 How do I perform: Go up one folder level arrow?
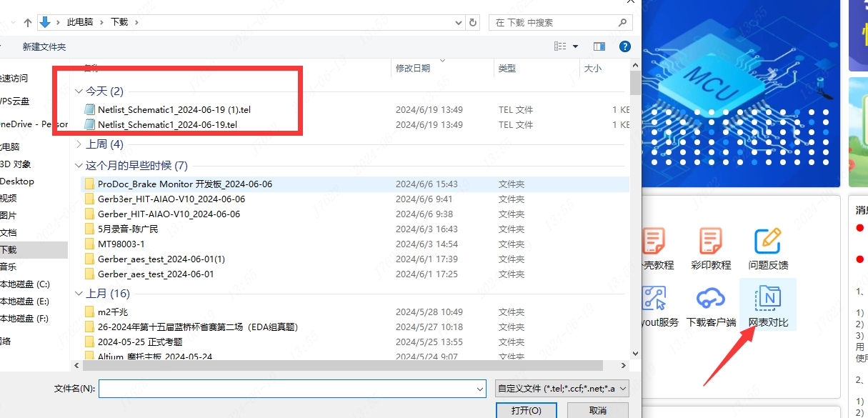pos(28,23)
